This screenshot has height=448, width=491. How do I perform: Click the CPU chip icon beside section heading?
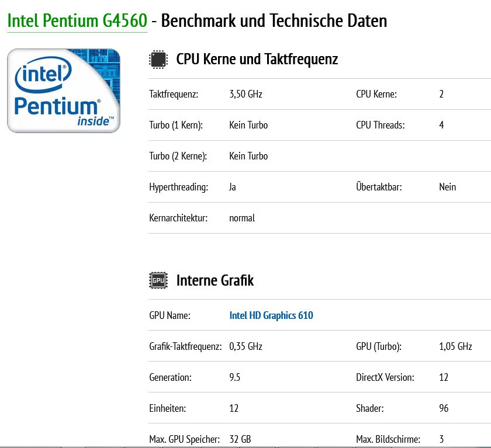click(157, 59)
